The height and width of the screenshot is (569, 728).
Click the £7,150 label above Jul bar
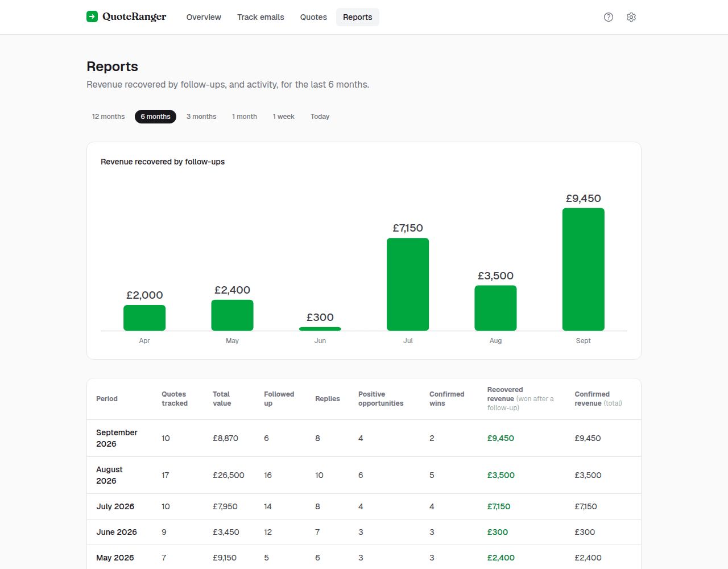(408, 228)
